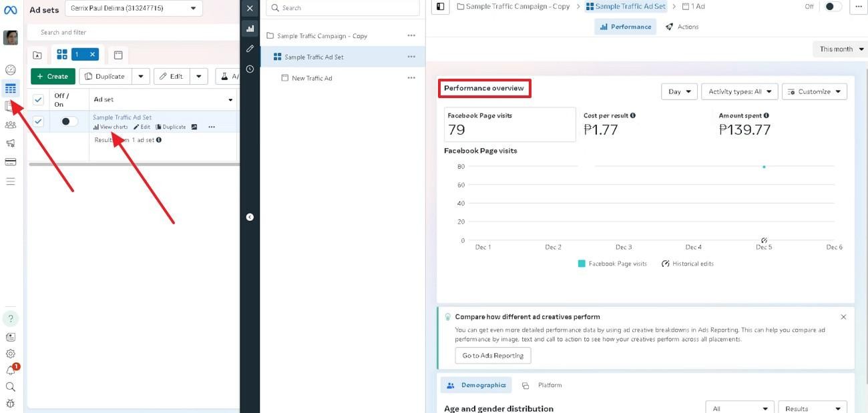
Task: Close the side panel with X
Action: tap(250, 8)
